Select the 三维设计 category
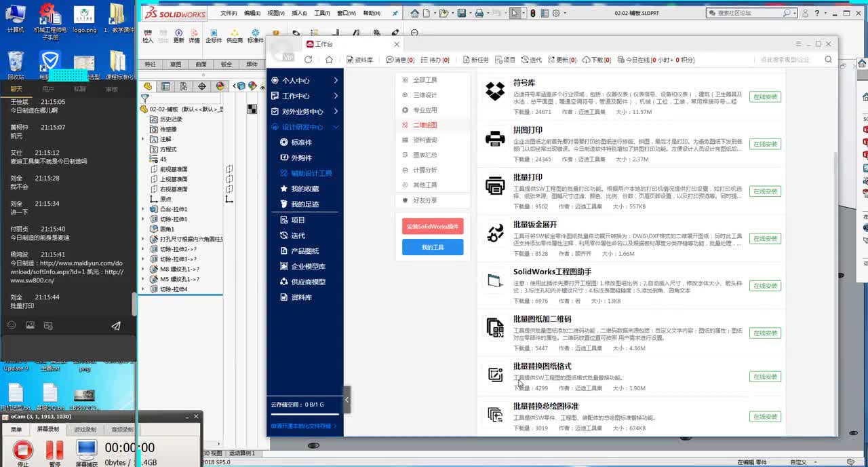 (x=433, y=95)
